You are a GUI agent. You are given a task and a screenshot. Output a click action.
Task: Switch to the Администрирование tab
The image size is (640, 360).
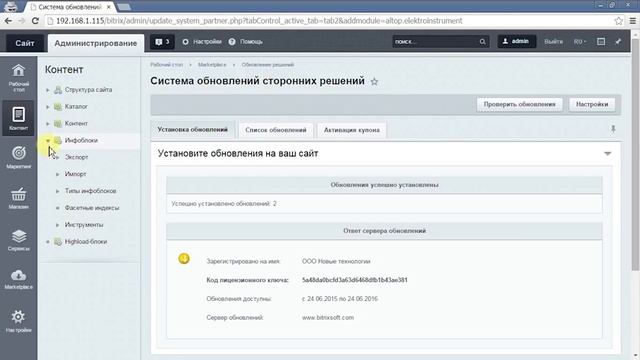coord(96,43)
